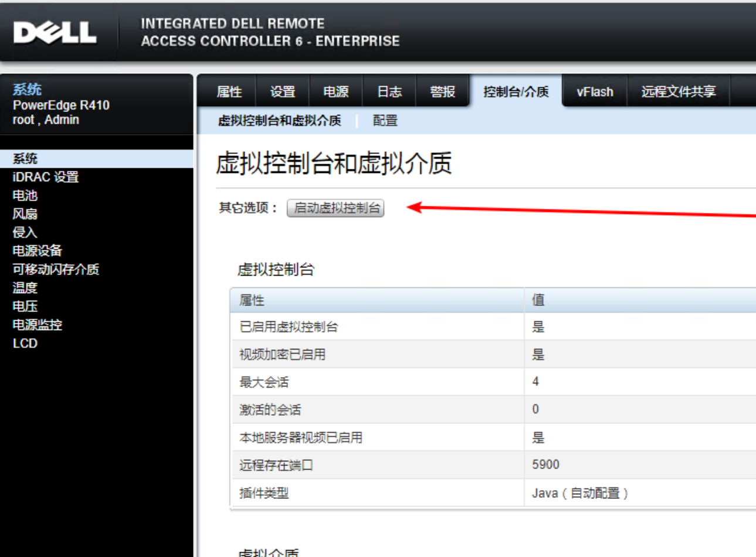Select 虚拟控制台和虚拟介质 sub-tab

click(279, 121)
